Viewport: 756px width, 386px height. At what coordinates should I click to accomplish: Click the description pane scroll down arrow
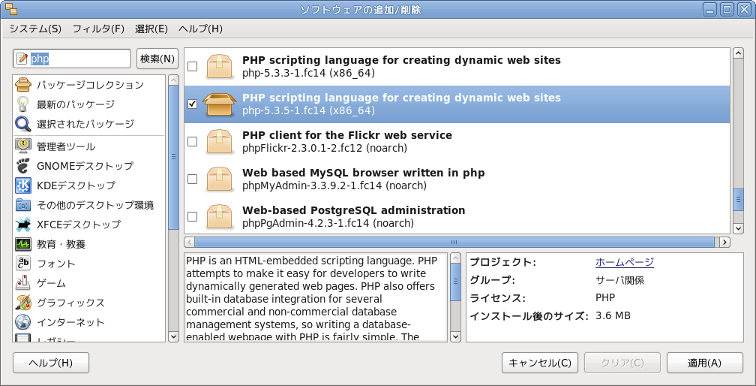pyautogui.click(x=455, y=337)
